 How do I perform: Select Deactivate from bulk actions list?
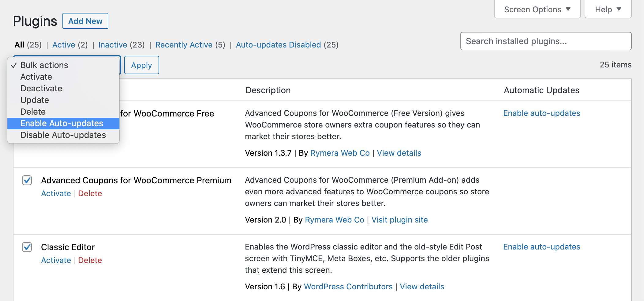[63, 88]
